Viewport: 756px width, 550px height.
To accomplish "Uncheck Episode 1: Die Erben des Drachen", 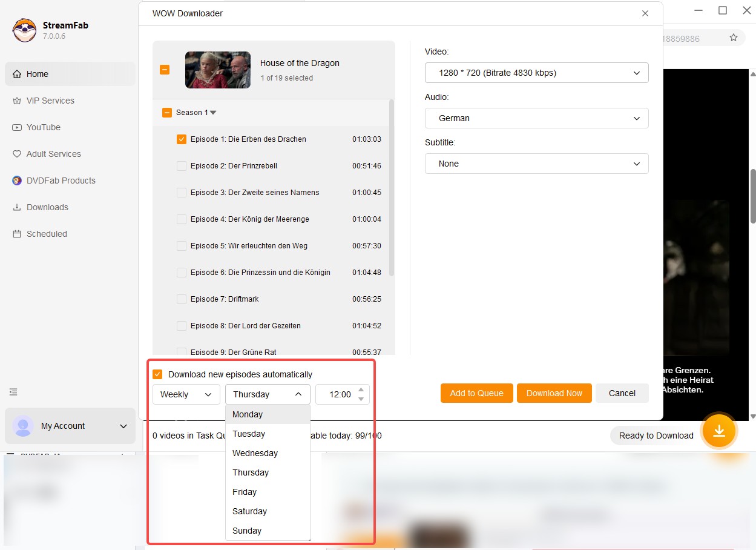I will click(x=181, y=139).
